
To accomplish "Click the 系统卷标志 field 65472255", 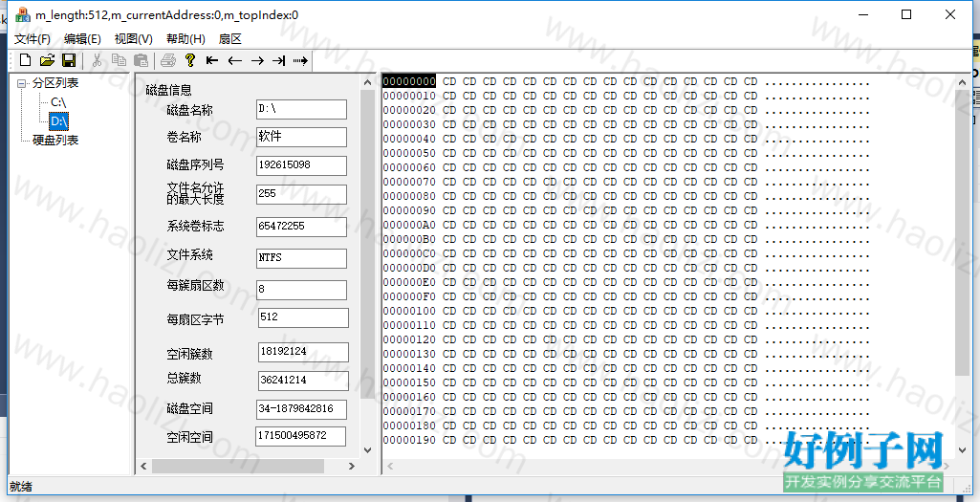I will [x=301, y=227].
